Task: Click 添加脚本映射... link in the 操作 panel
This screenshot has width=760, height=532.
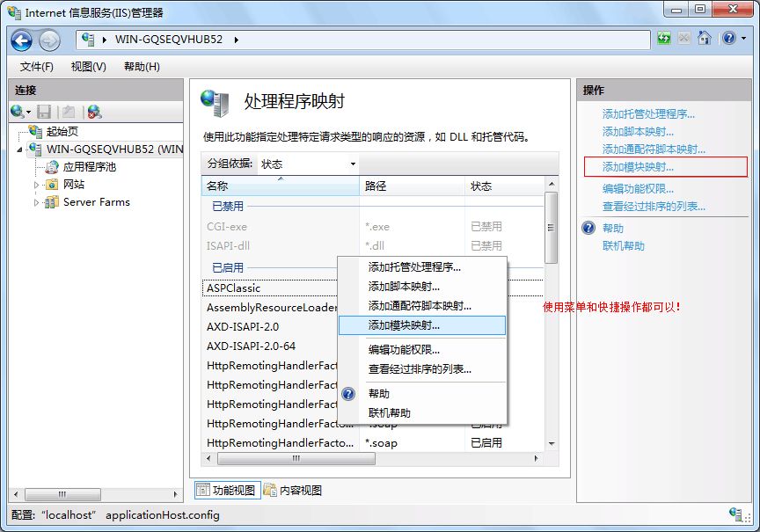Action: click(638, 132)
